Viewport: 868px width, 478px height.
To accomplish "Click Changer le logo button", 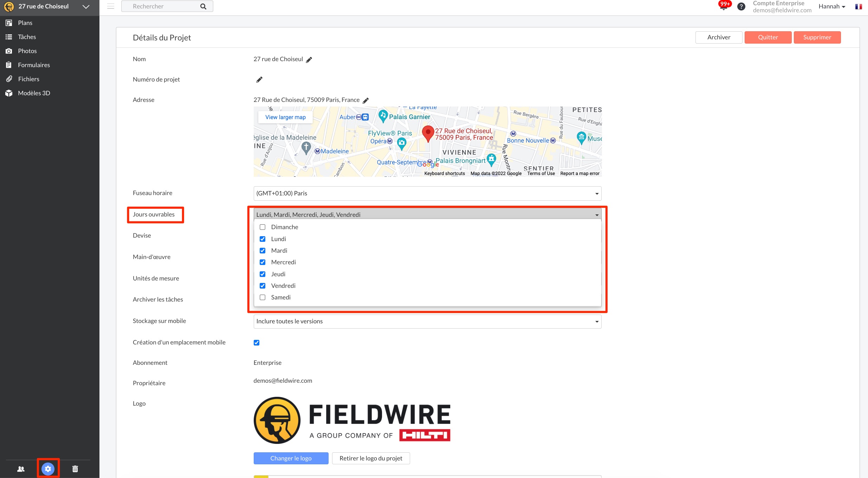I will pyautogui.click(x=291, y=458).
